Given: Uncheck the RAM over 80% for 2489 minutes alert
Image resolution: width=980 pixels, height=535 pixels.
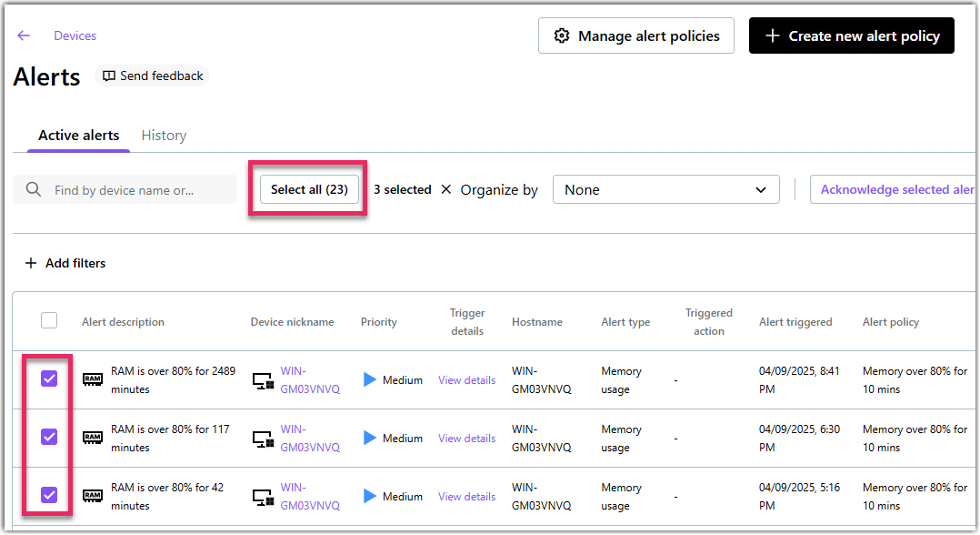Looking at the screenshot, I should 49,379.
